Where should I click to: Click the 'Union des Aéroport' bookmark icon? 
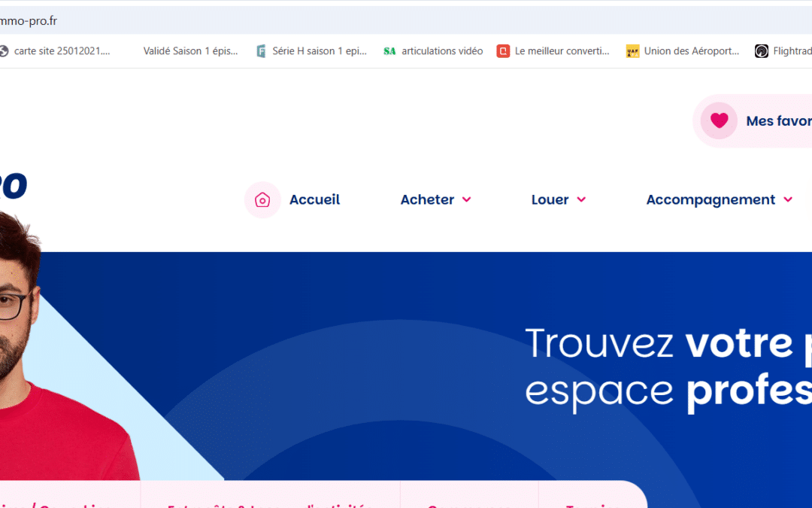pyautogui.click(x=632, y=51)
